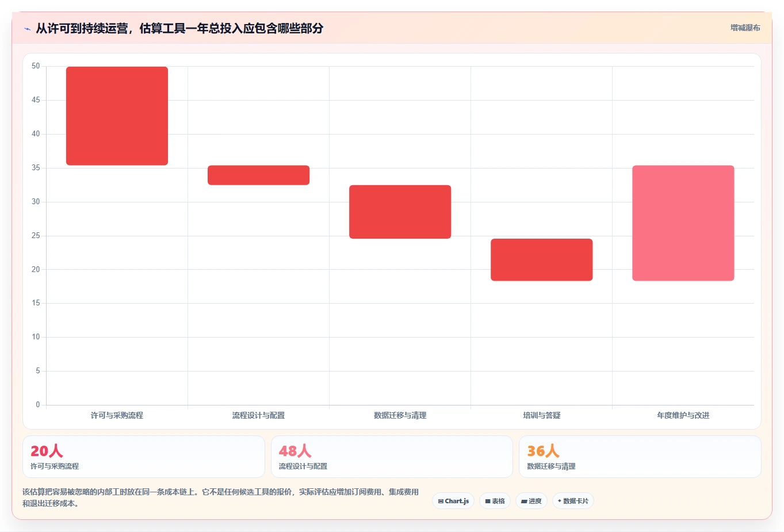Screen dimensions: 784x532
Task: Select the 流程设计与配置 waterfall bar
Action: [258, 175]
